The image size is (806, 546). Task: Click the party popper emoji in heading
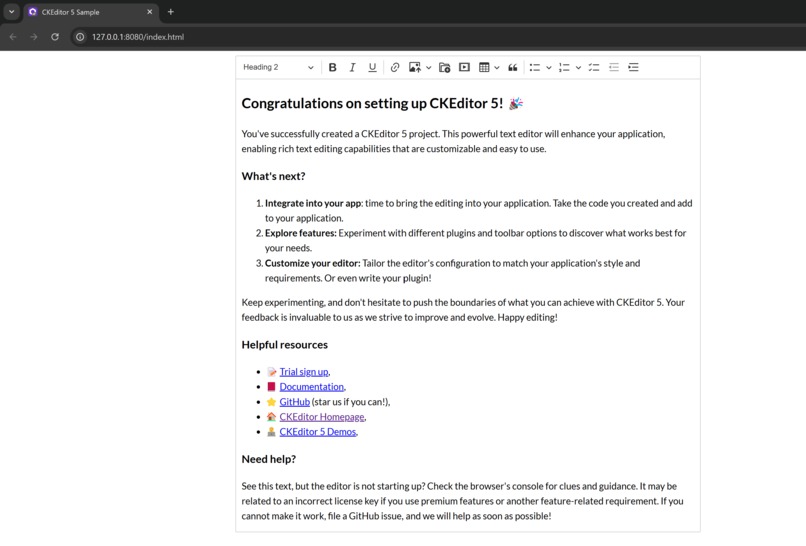click(516, 103)
